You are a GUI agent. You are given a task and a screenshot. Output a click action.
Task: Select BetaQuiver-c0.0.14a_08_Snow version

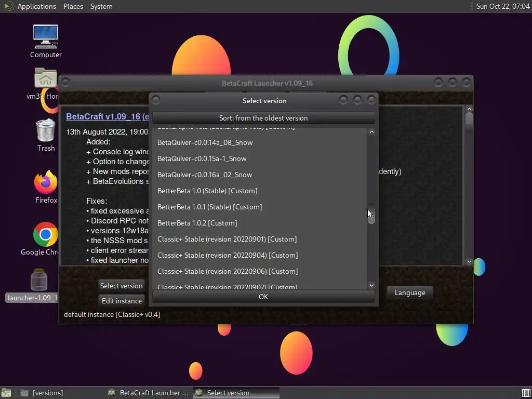point(260,142)
